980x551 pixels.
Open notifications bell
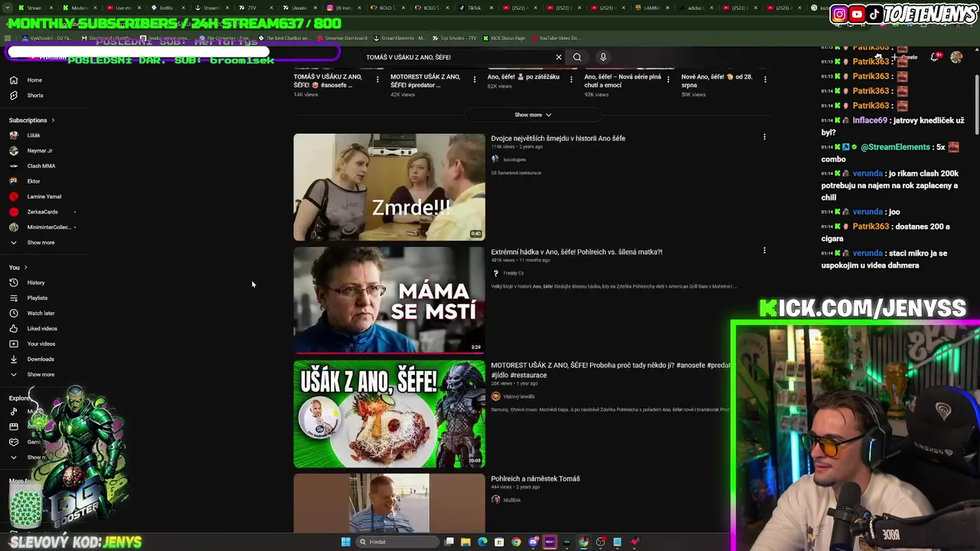pyautogui.click(x=935, y=57)
